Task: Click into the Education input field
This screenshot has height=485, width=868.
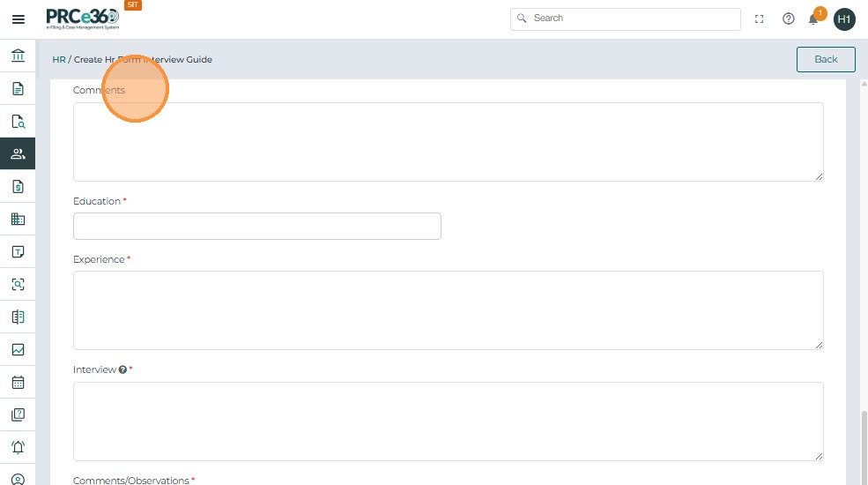Action: (x=256, y=226)
